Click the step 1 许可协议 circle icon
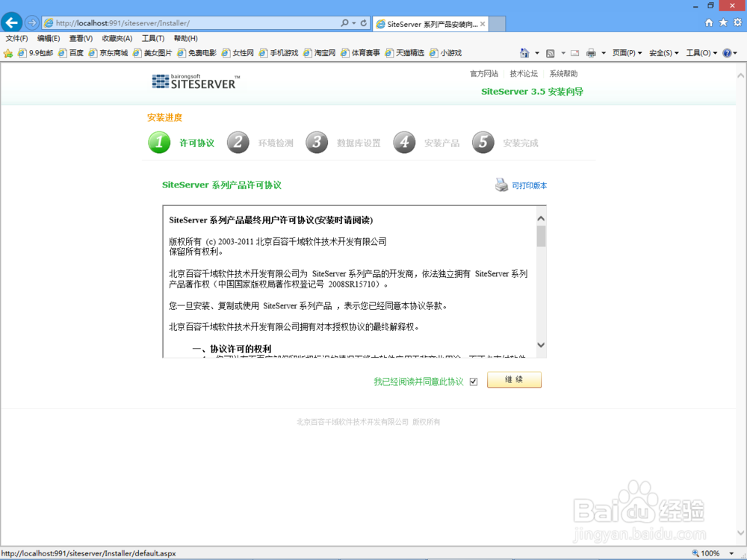 coord(158,142)
